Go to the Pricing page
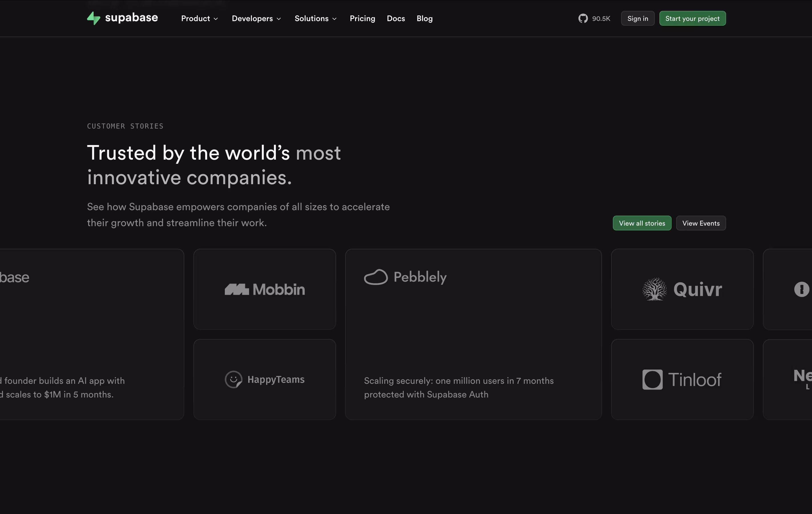Screen dimensions: 812x514 [x=362, y=19]
